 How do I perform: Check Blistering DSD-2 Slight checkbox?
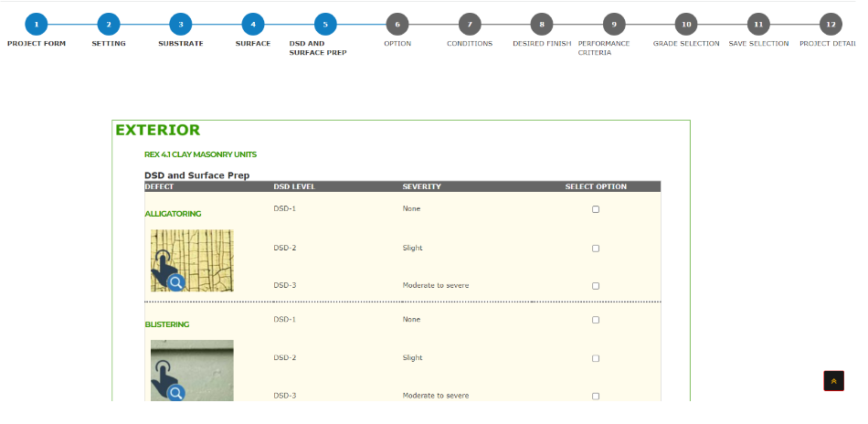pos(596,358)
